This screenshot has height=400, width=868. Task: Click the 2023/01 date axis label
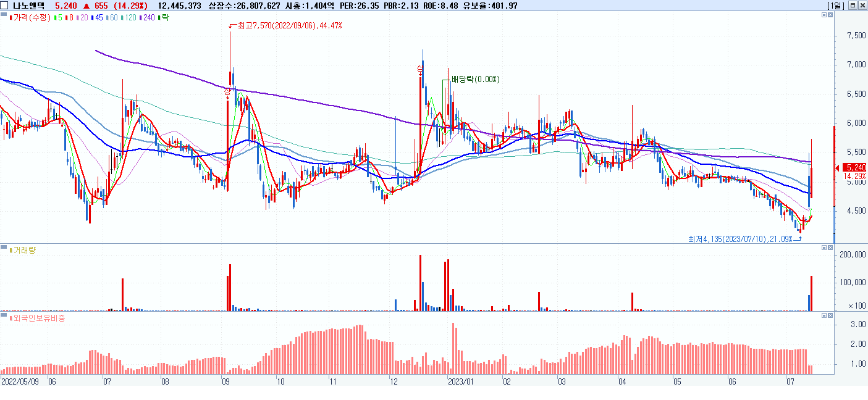tap(460, 381)
